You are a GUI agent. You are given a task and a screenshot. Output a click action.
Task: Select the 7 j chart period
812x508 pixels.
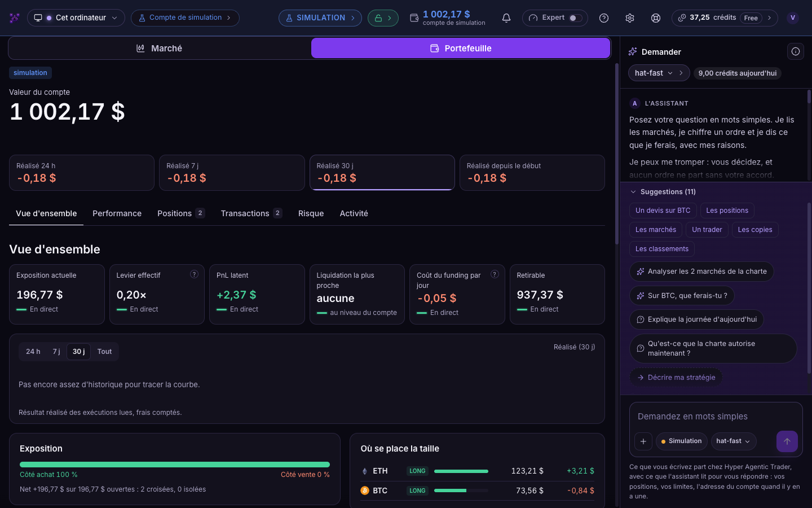pyautogui.click(x=56, y=352)
